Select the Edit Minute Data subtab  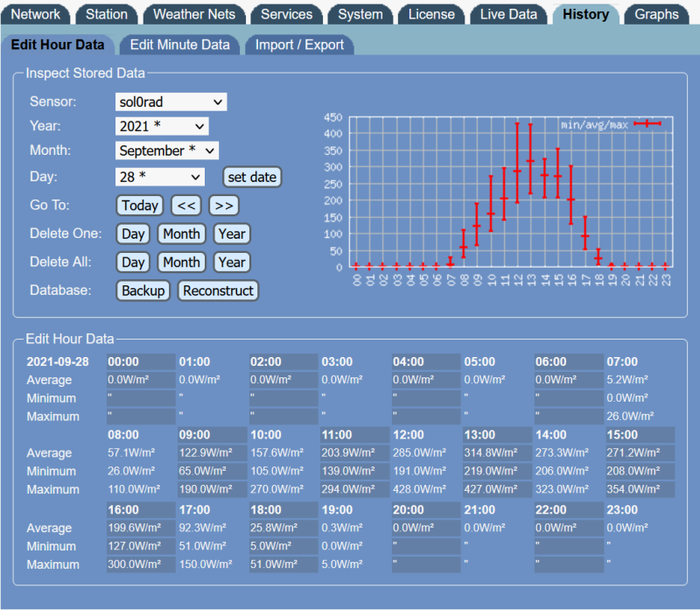pyautogui.click(x=179, y=45)
